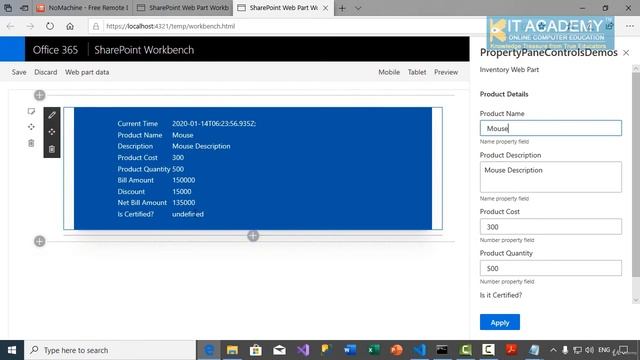The height and width of the screenshot is (360, 640).
Task: Click the tabs you've set aside icon
Action: pos(8,8)
